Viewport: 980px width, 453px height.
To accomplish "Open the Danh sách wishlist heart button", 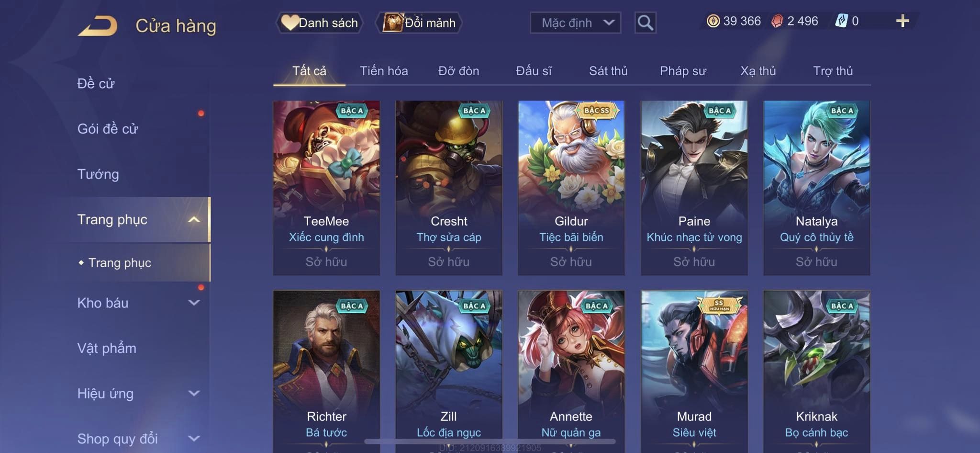I will coord(319,23).
